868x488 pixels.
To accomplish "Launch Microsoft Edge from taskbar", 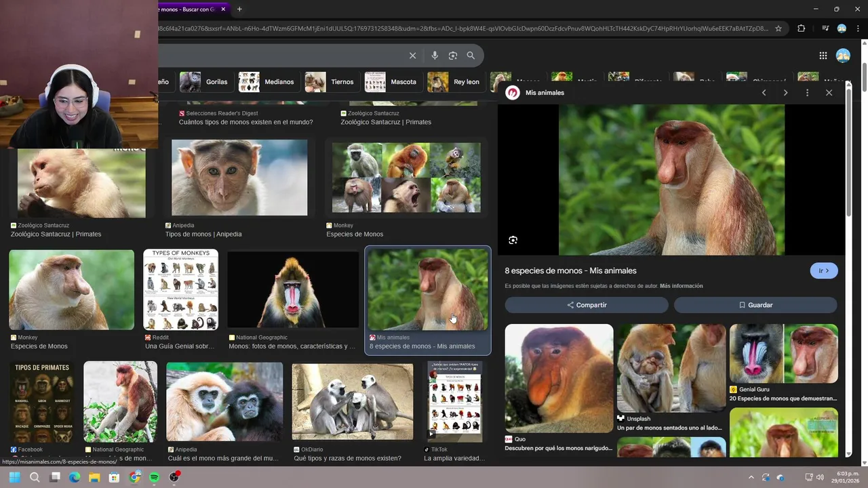I will pyautogui.click(x=75, y=477).
